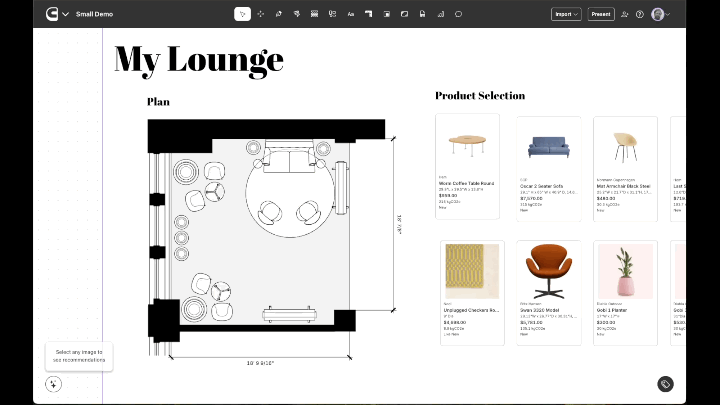Open the help question mark icon
This screenshot has height=405, width=720.
point(640,14)
